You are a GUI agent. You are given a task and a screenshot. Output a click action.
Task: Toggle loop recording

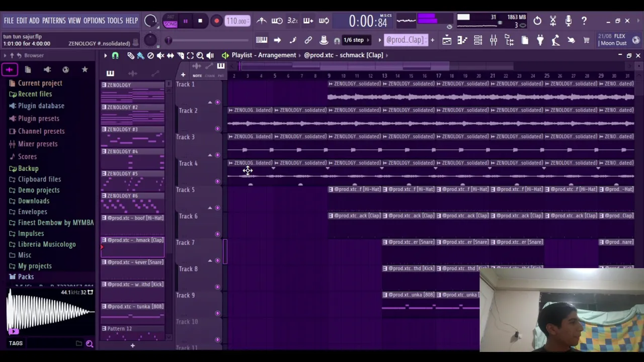(x=324, y=21)
